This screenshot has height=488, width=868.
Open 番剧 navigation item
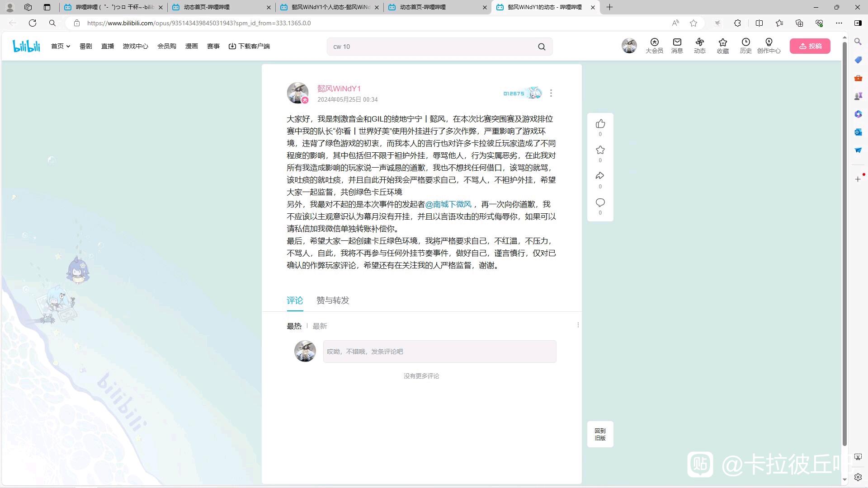86,46
